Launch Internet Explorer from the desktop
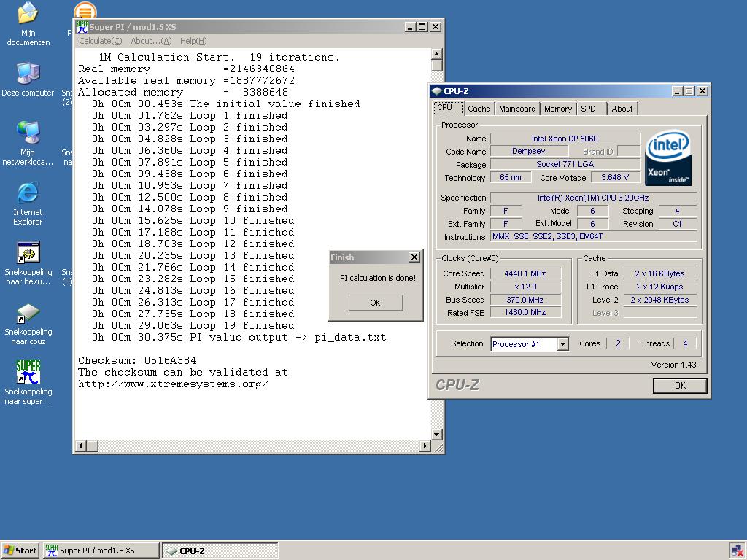747x560 pixels. click(28, 203)
